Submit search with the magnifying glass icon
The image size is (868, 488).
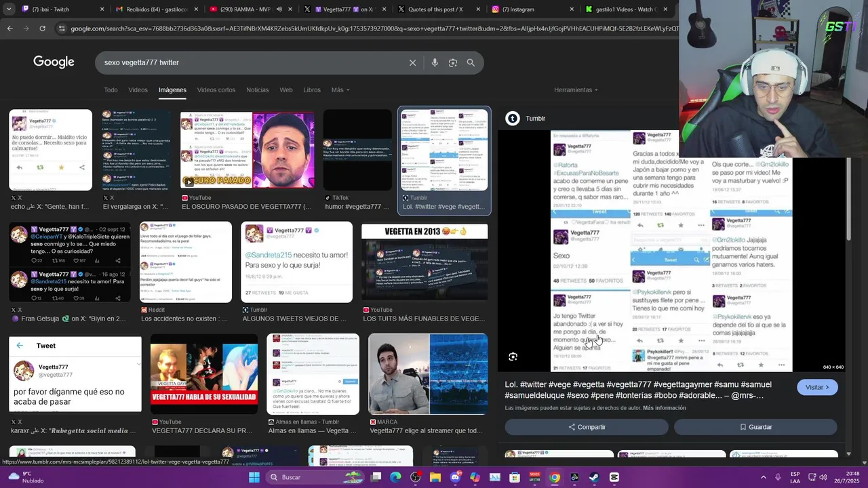pos(471,62)
